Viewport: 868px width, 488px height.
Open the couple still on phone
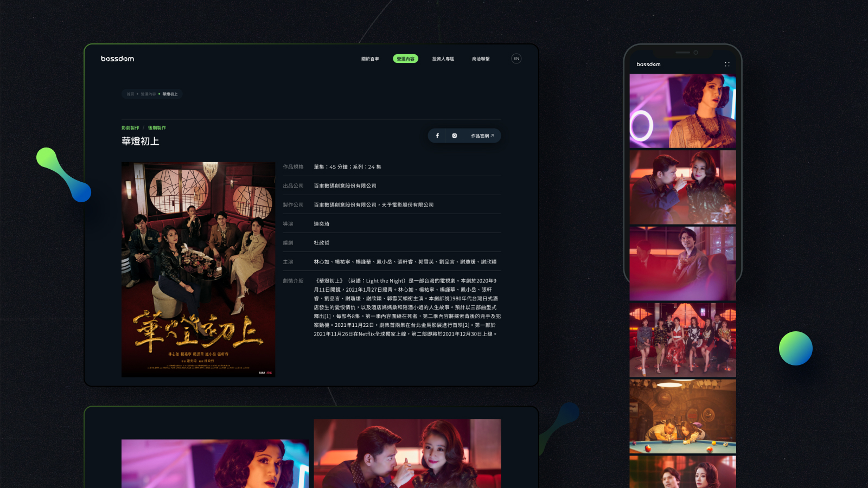coord(682,187)
